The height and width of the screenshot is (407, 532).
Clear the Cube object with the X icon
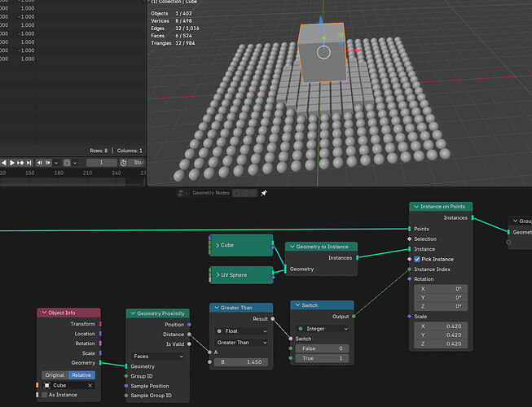[x=90, y=385]
